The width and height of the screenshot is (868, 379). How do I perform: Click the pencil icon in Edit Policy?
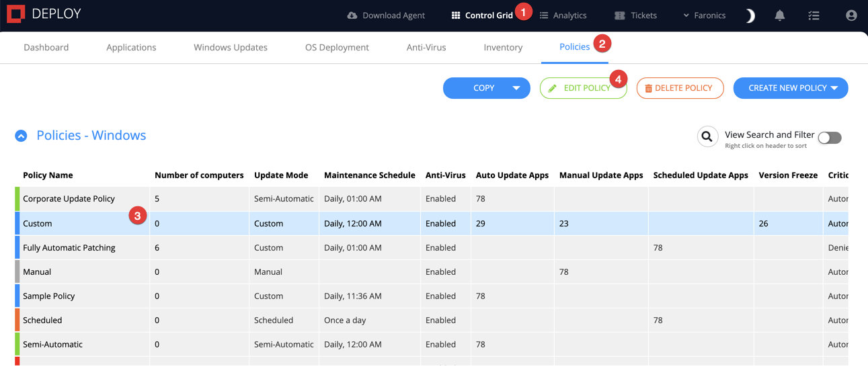click(x=553, y=88)
